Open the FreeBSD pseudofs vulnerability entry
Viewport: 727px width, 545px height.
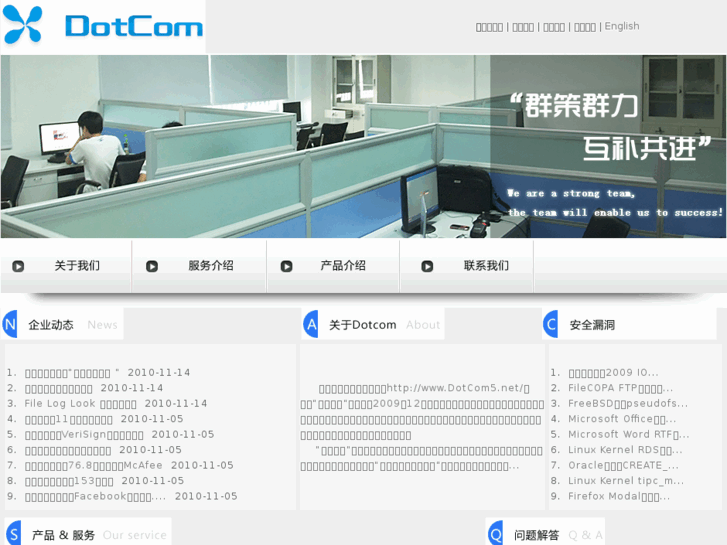(628, 404)
